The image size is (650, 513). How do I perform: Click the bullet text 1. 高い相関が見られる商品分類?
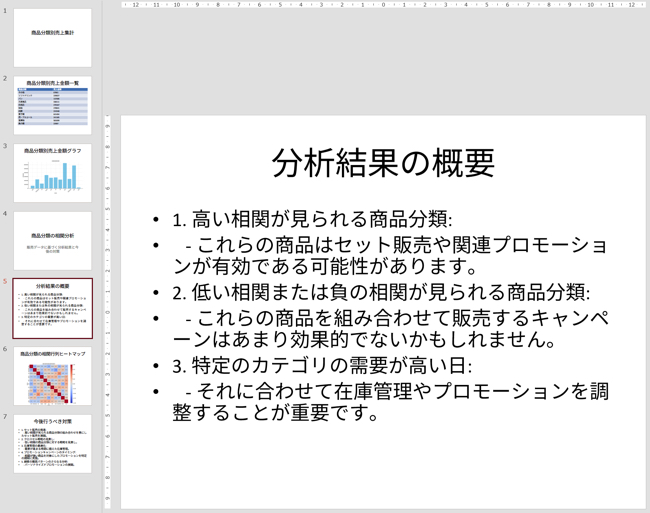(312, 219)
